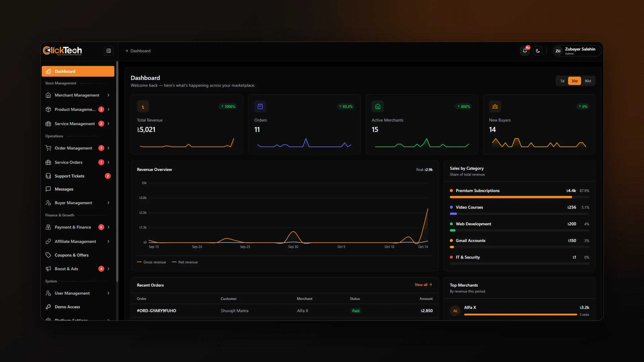Select the 90d time range
Viewport: 644px width, 362px height.
(x=588, y=81)
